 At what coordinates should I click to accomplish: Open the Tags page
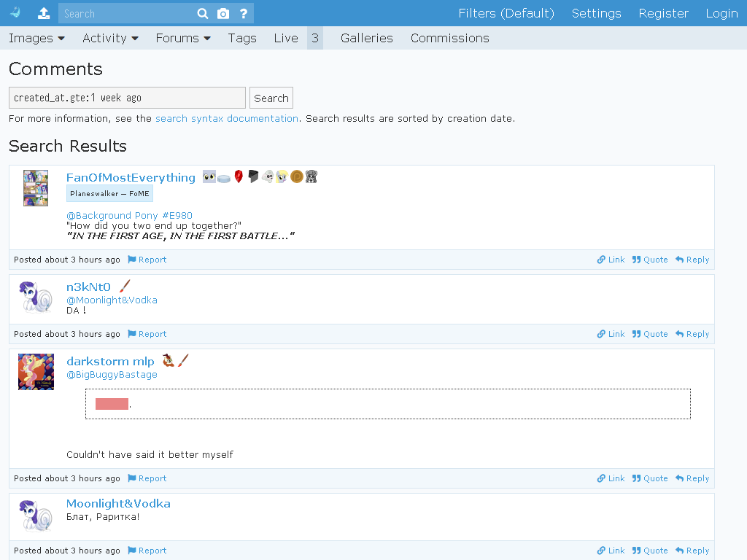242,38
